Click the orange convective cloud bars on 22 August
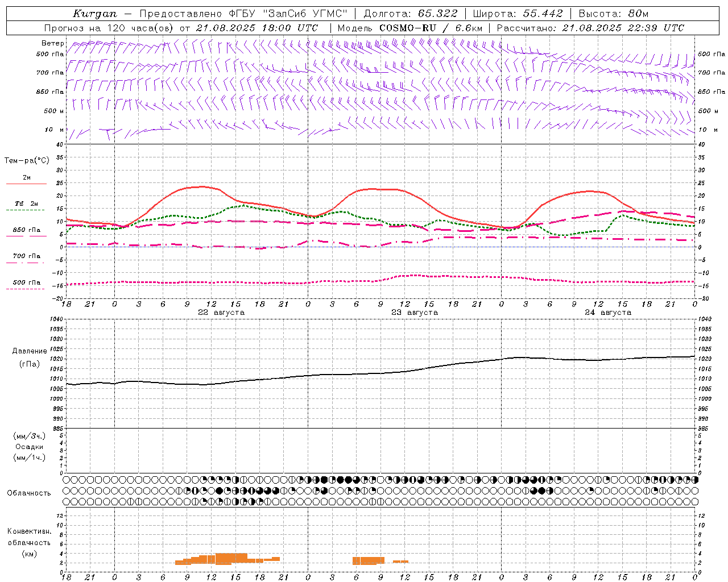Image resolution: width=728 pixels, height=582 pixels. coord(227,559)
